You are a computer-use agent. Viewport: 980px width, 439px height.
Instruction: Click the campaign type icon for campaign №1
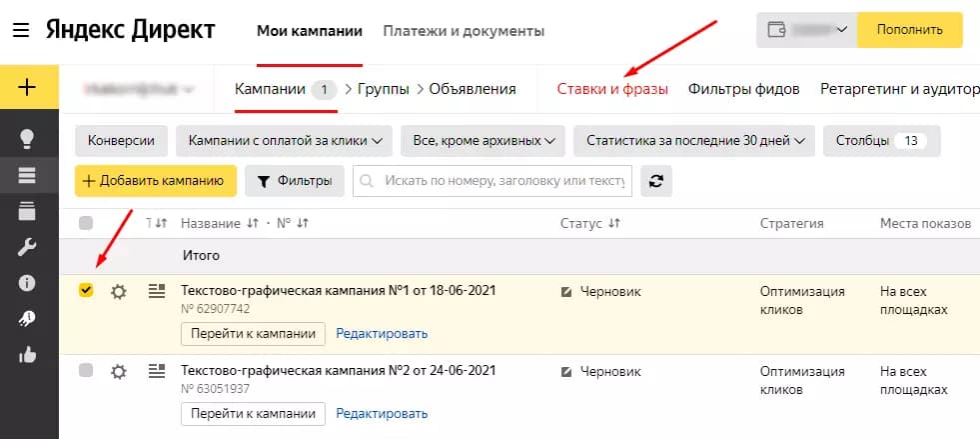[x=156, y=291]
